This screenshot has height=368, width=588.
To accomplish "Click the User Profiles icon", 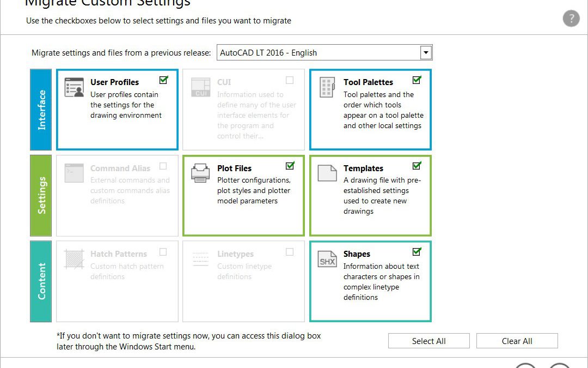I will [74, 87].
